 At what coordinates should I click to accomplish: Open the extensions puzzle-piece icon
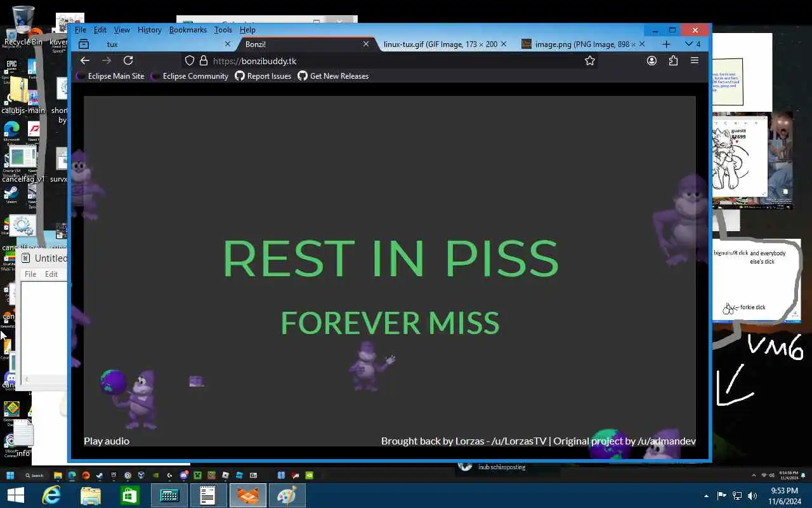tap(673, 60)
